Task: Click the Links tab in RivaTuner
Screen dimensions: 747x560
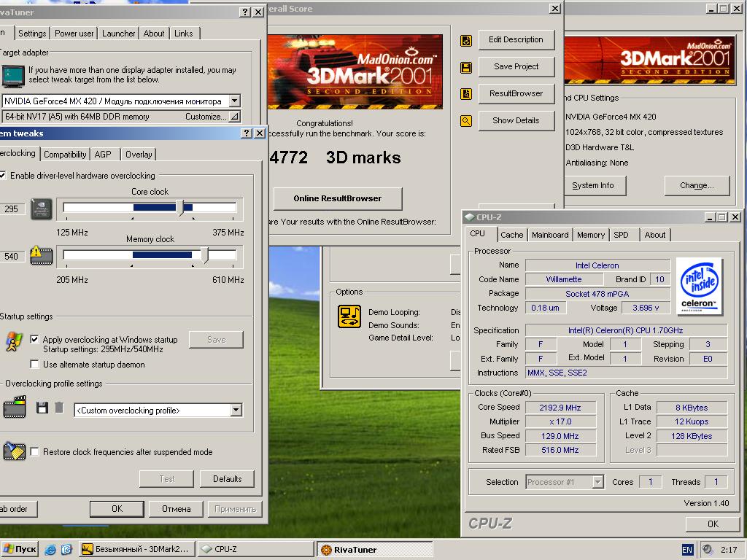Action: point(183,34)
